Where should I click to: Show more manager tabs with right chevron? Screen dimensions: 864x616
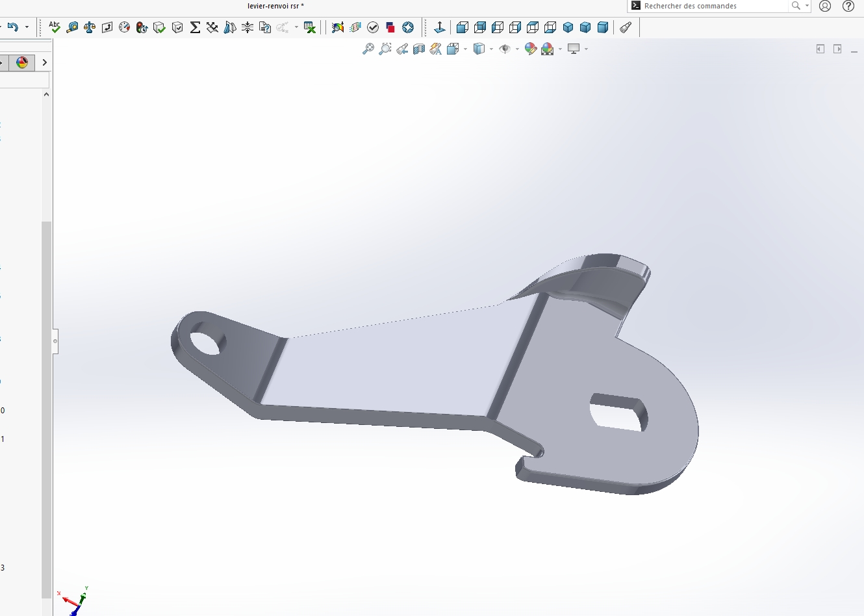click(x=44, y=62)
